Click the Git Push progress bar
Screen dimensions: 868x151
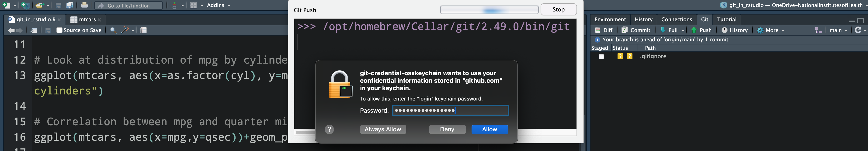point(489,10)
